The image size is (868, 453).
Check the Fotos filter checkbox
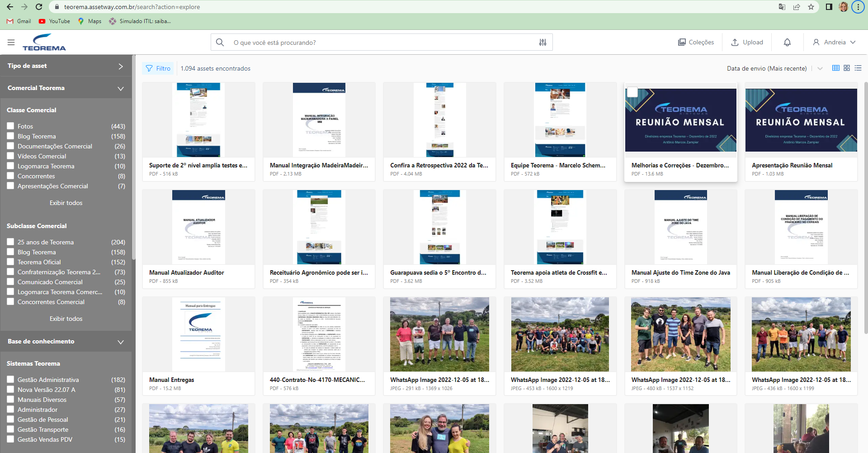[10, 126]
